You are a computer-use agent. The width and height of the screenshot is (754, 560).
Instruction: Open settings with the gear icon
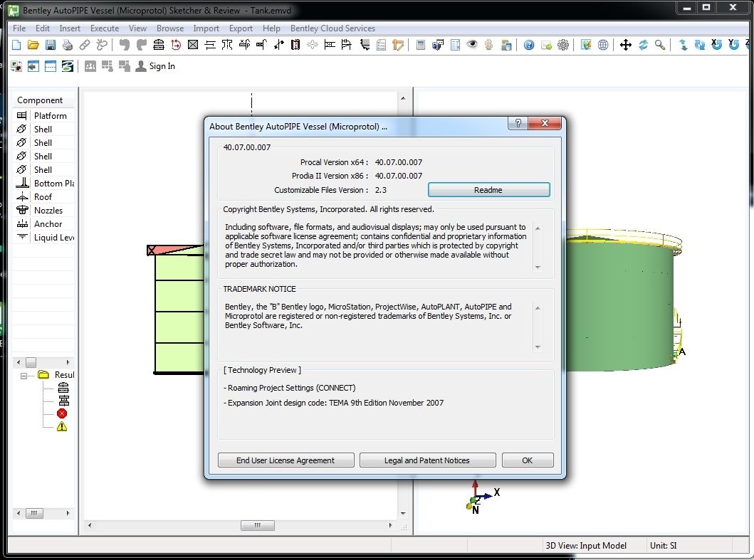point(563,46)
